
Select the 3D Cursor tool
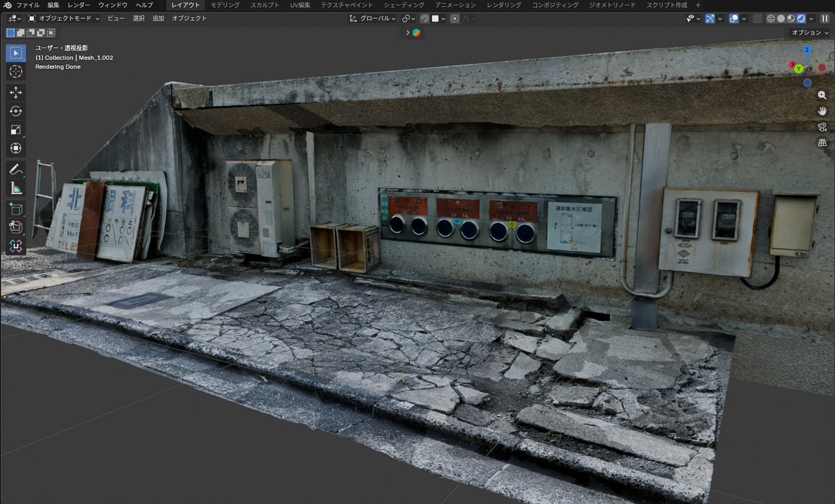tap(16, 72)
